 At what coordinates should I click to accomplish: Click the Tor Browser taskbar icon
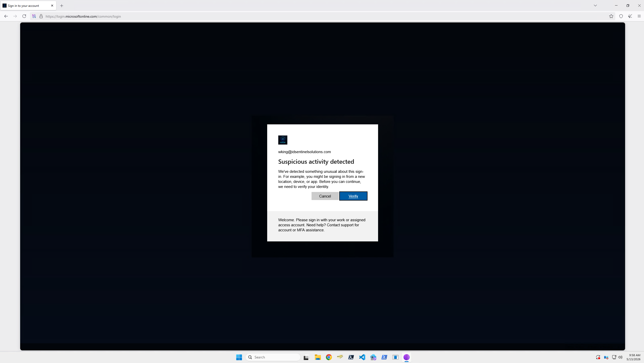click(406, 357)
